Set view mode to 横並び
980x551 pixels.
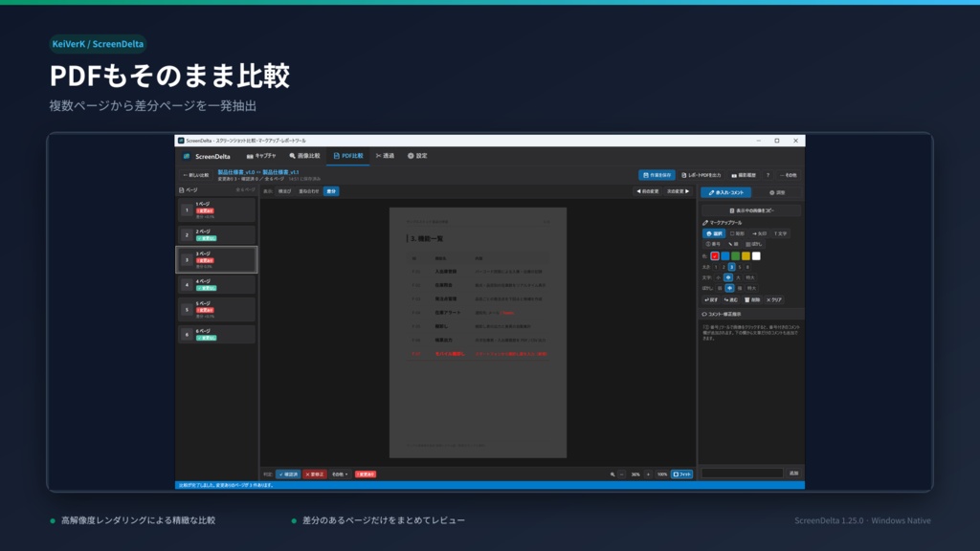point(284,191)
